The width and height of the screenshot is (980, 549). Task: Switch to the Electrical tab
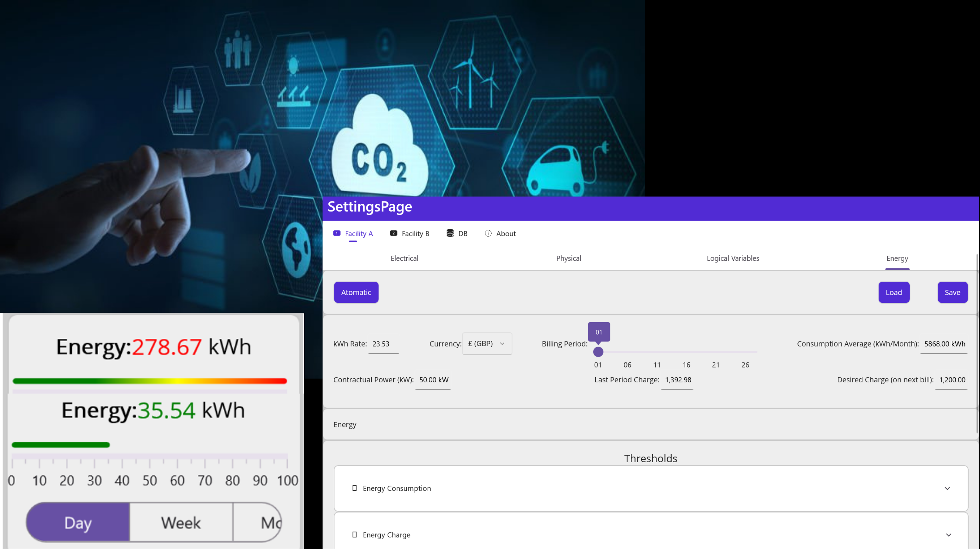pyautogui.click(x=404, y=258)
